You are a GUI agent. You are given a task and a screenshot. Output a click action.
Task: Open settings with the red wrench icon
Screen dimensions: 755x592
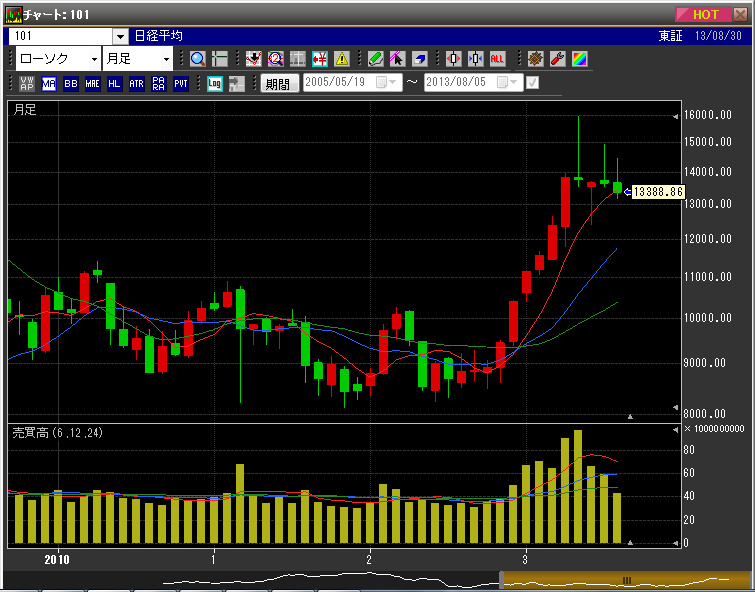click(x=558, y=59)
